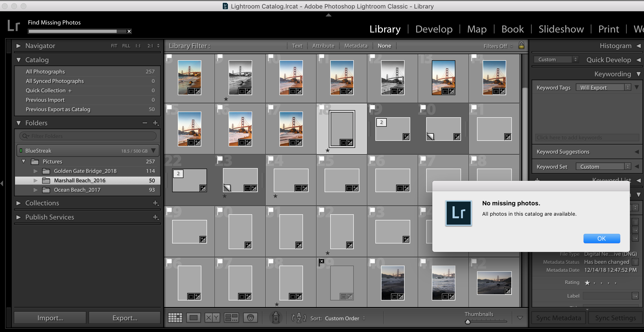This screenshot has width=644, height=332.
Task: Open Survey view icon
Action: tap(231, 318)
